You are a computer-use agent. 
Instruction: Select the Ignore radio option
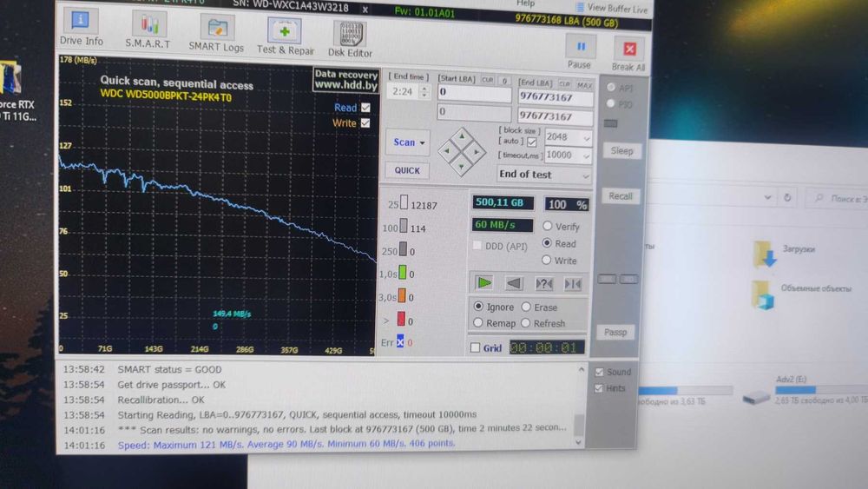pos(478,307)
